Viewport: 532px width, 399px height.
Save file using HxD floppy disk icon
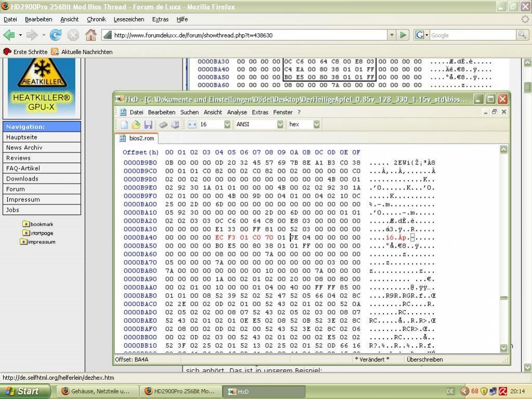click(148, 125)
